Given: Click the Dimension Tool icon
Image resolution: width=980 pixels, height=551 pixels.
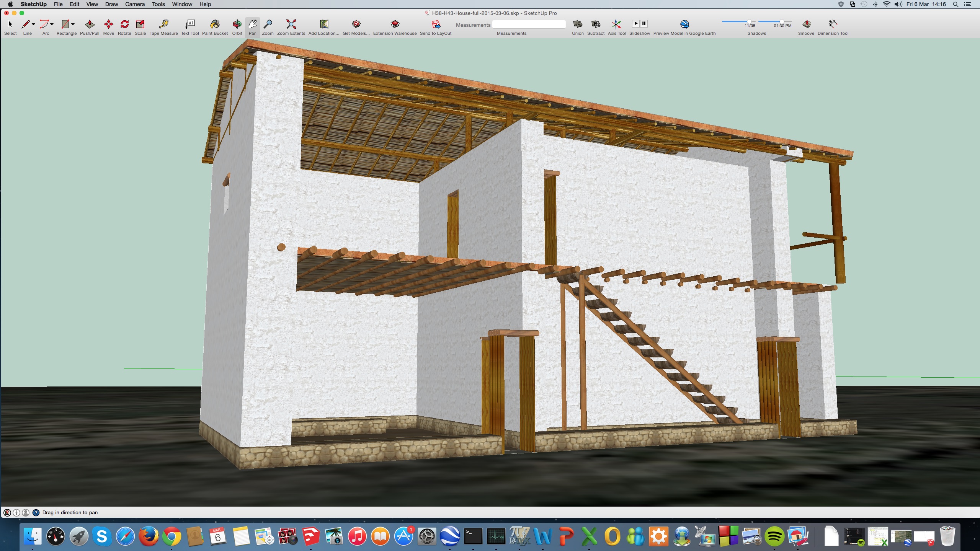Looking at the screenshot, I should point(833,24).
